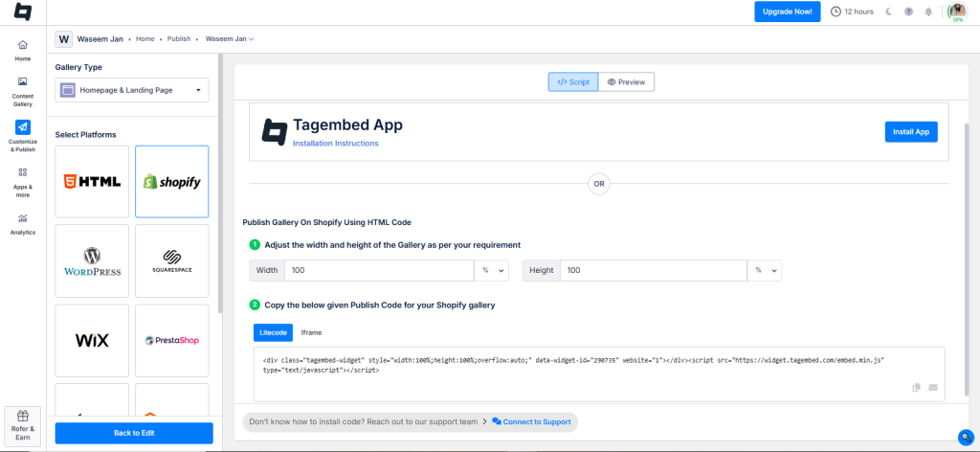Screen dimensions: 980x452
Task: Click the embed code text box
Action: click(x=599, y=373)
